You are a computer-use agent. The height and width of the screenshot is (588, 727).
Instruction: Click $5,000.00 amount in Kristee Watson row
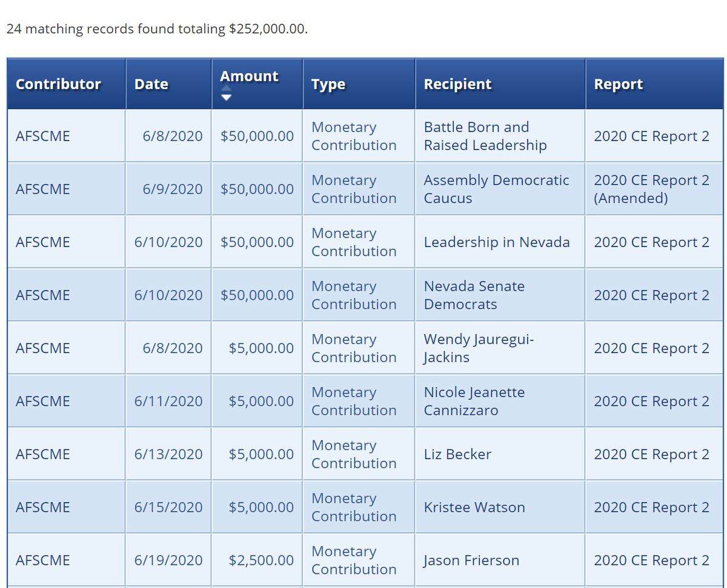tap(261, 507)
